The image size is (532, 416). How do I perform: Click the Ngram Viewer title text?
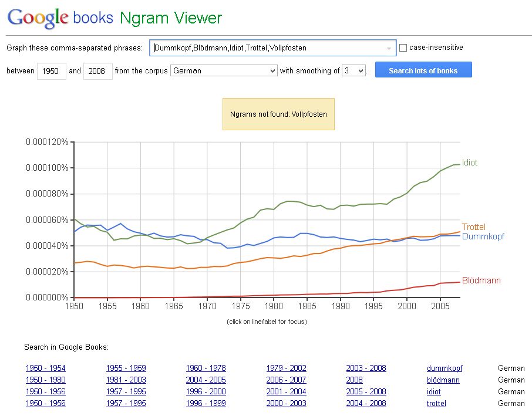[x=171, y=18]
